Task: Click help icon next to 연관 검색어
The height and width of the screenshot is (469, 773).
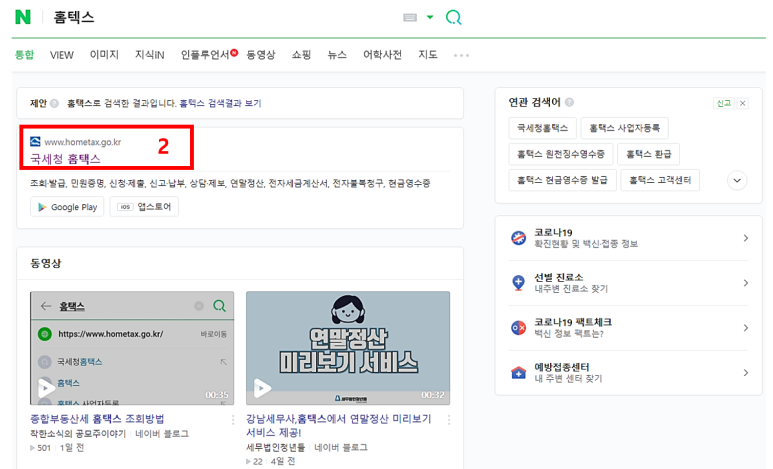Action: click(569, 102)
